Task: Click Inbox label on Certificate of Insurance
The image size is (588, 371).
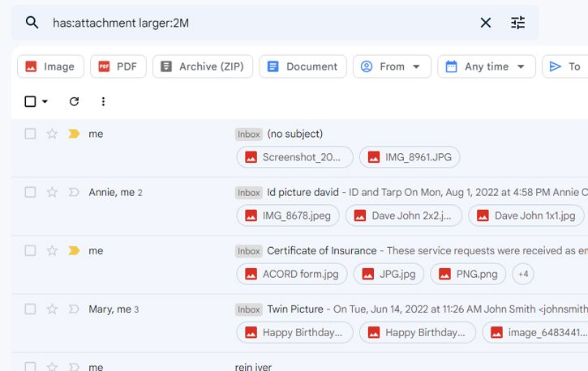Action: point(249,251)
